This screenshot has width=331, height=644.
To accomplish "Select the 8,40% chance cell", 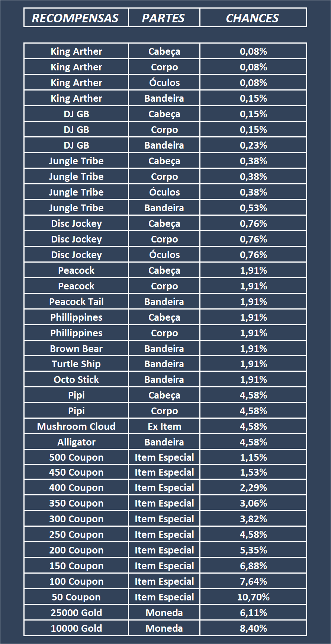I will 253,628.
